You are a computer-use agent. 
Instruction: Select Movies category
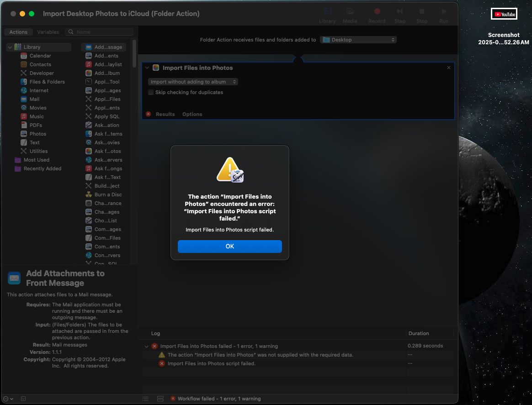coord(37,108)
